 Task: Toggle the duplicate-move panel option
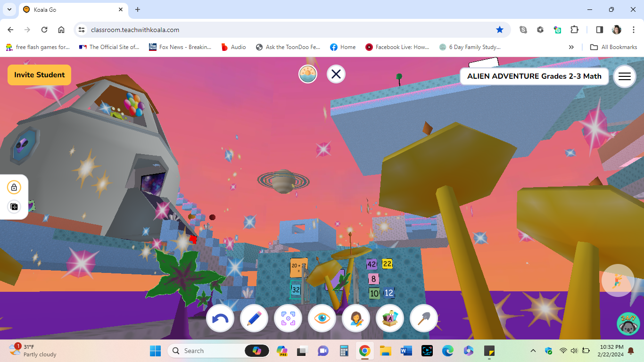point(14,206)
